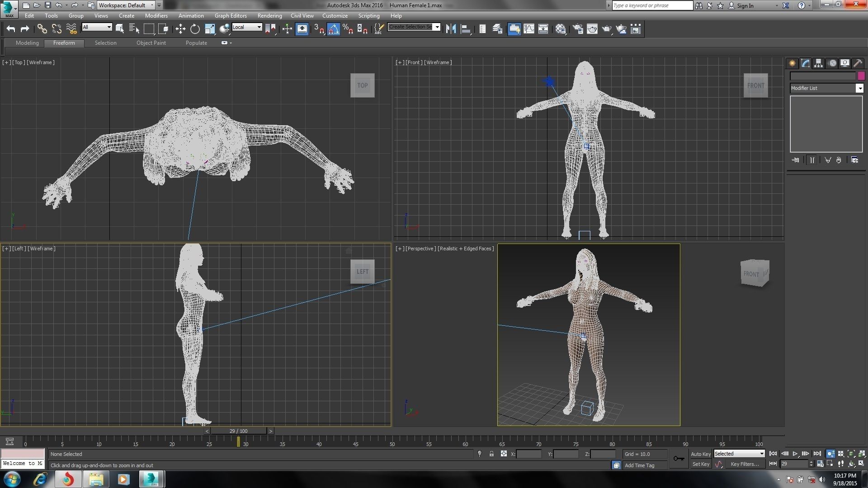
Task: Click the large Set Keys key button
Action: click(679, 459)
